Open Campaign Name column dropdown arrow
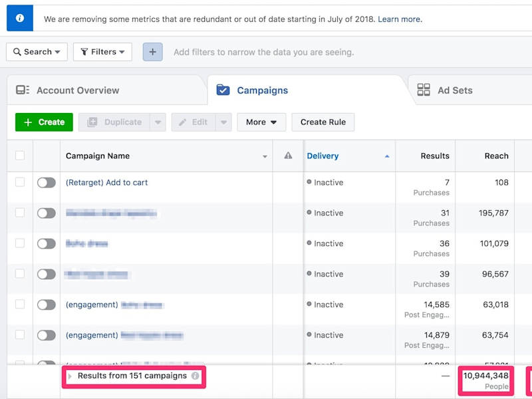Viewport: 532px width, 399px height. pyautogui.click(x=265, y=156)
